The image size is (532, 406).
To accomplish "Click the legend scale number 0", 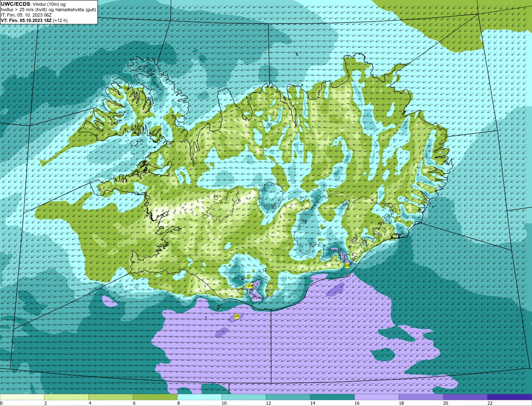I will (x=2, y=403).
